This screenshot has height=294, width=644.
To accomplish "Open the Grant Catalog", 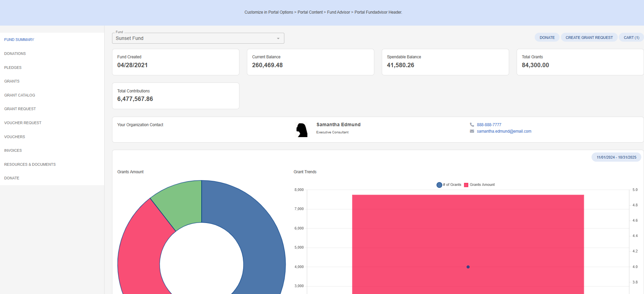I will (x=20, y=95).
